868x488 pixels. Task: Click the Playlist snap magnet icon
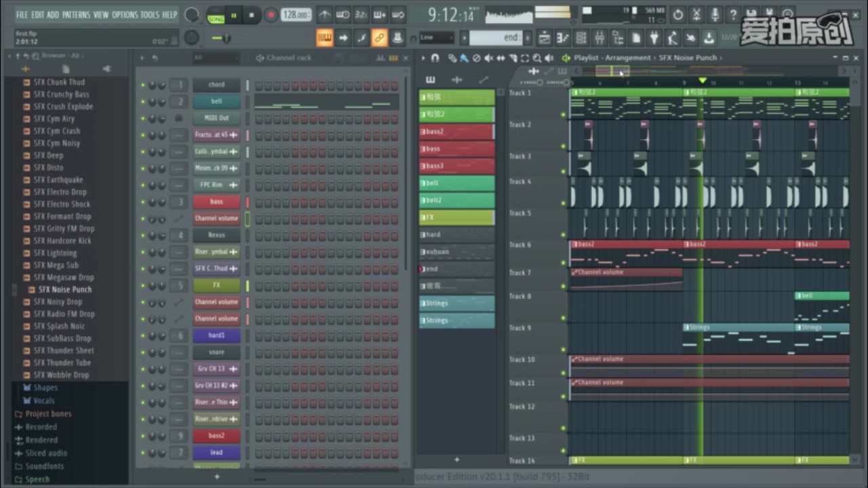pyautogui.click(x=435, y=58)
